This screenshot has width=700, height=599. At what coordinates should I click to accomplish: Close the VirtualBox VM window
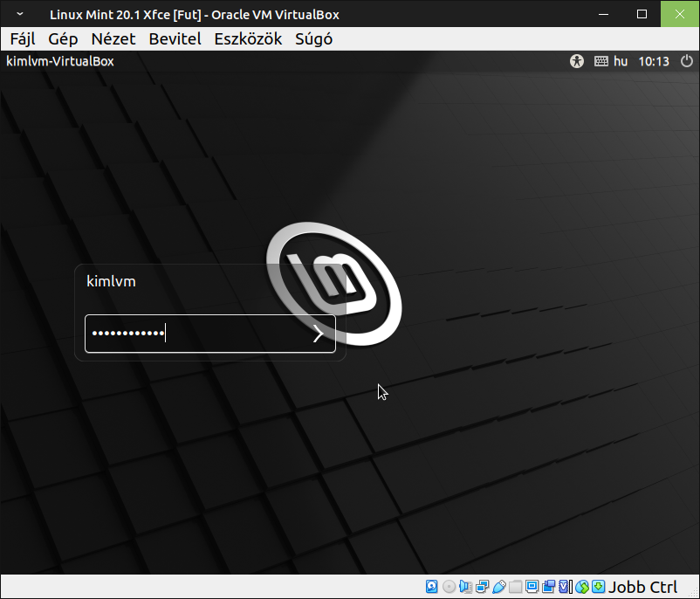[x=679, y=14]
